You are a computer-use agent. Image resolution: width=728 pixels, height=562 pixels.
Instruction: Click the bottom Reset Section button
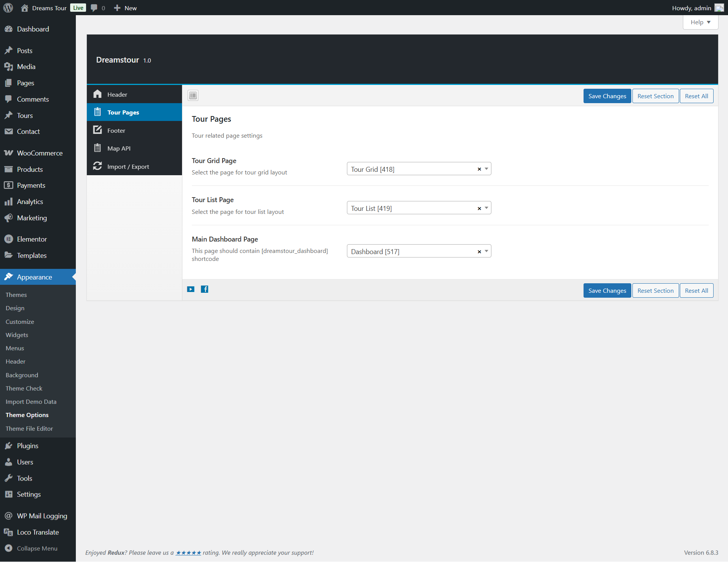[x=655, y=290]
